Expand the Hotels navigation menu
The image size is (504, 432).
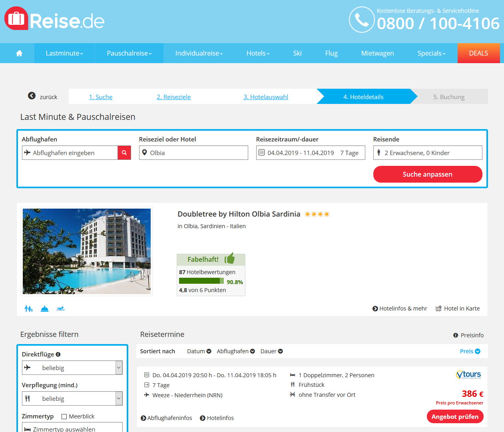[x=258, y=53]
